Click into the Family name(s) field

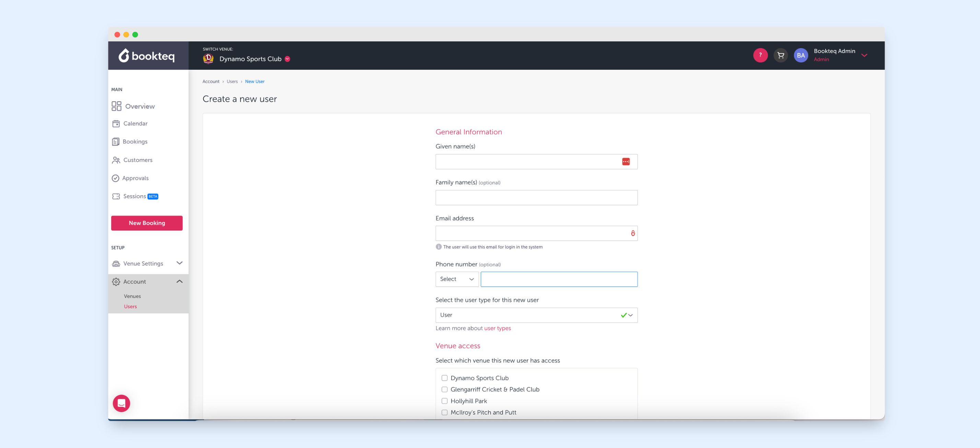coord(536,197)
